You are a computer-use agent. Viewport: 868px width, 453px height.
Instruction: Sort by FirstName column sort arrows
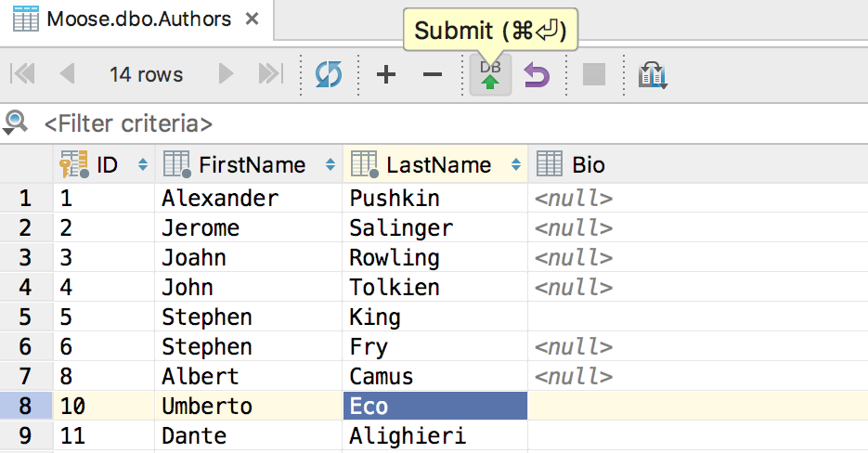click(330, 164)
